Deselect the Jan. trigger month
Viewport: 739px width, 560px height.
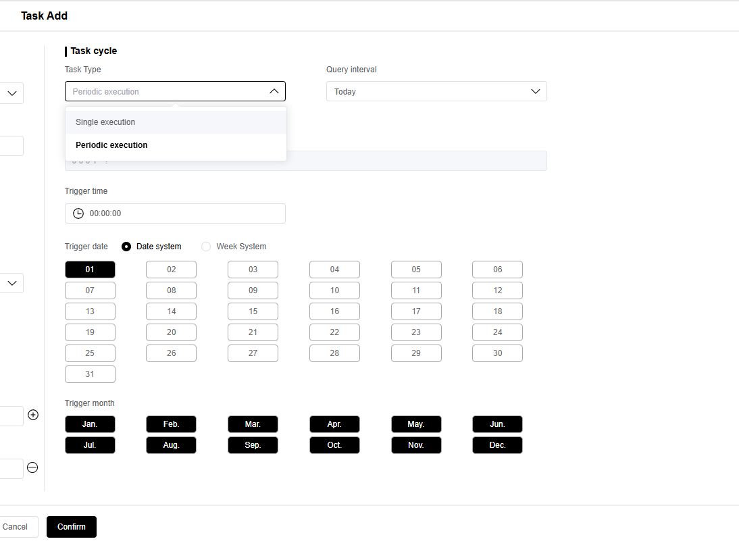click(90, 424)
